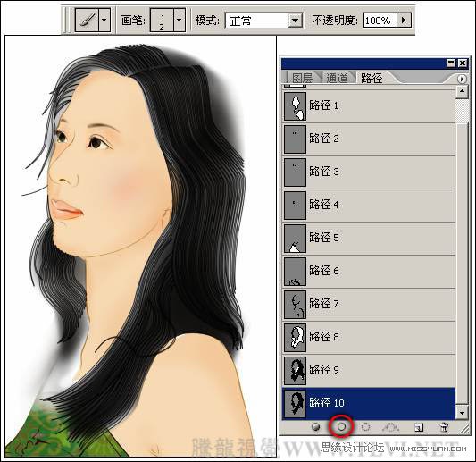Select the brush tool preset icon
Screen dimensions: 476x462
(x=87, y=20)
